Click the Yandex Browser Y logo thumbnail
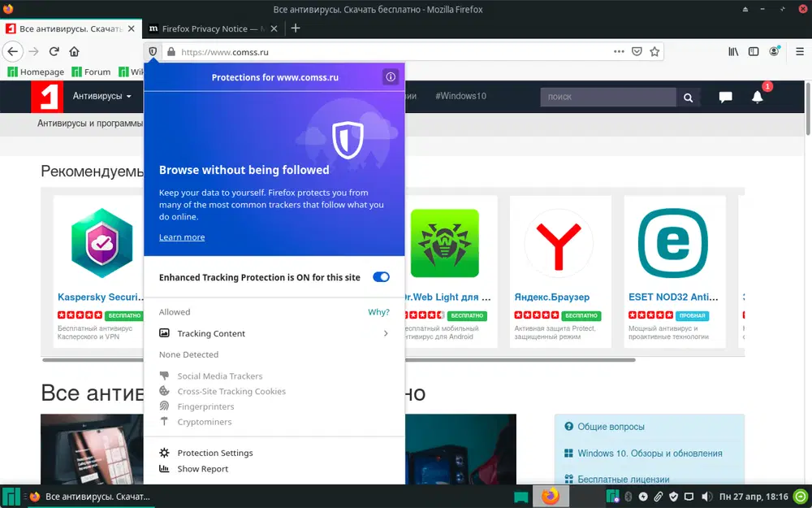 click(559, 244)
